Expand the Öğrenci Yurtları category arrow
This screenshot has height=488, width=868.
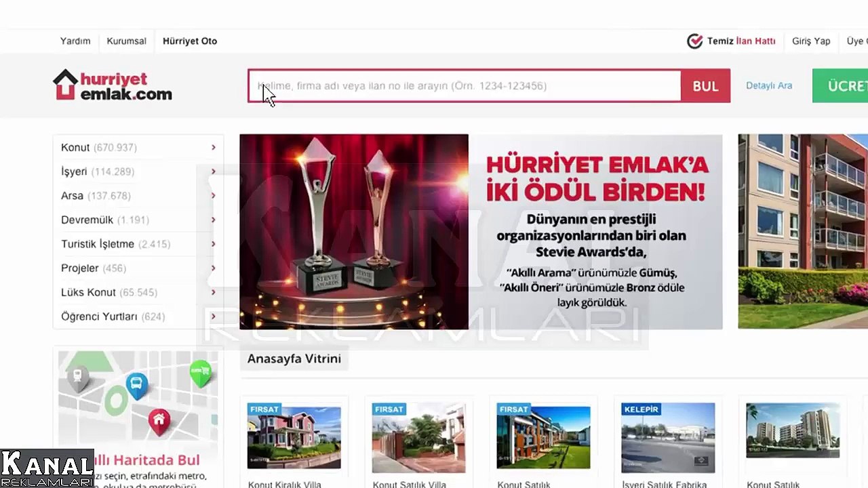(213, 317)
